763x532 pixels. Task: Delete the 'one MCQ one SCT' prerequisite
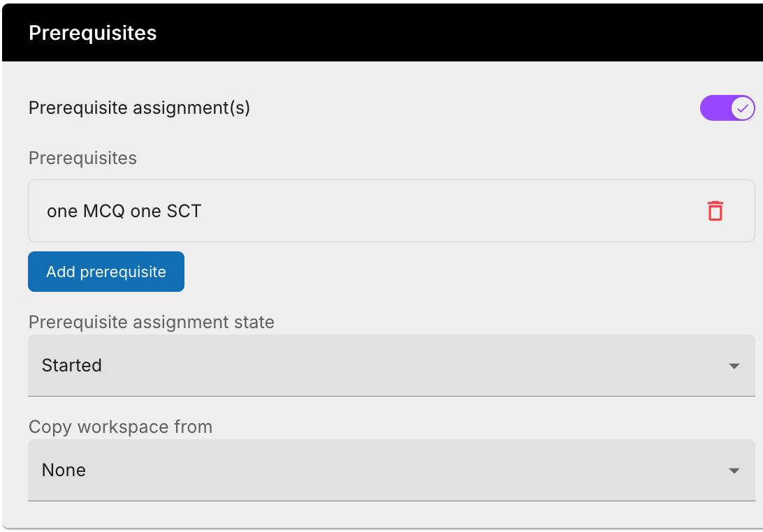(x=715, y=211)
